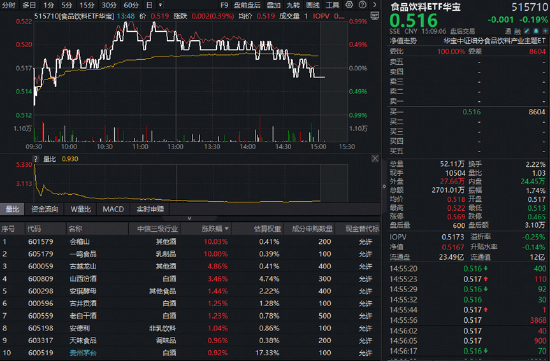Viewport: 550px width, 361px height.
Task: Select the 15分 period
Action: 87,5
